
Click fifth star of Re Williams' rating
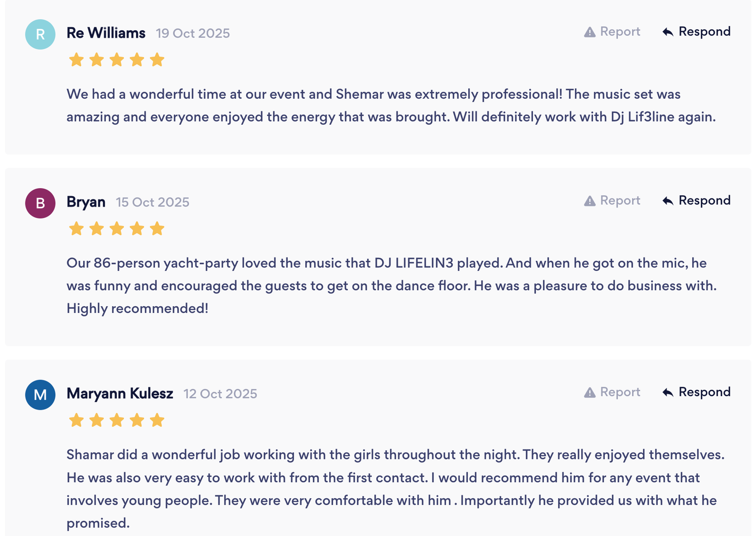[x=157, y=60]
